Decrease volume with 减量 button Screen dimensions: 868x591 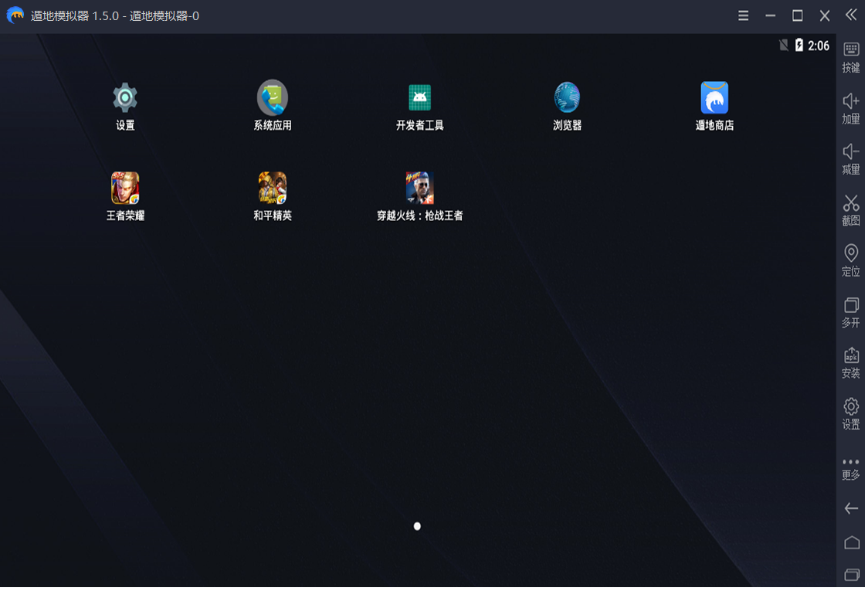coord(851,159)
